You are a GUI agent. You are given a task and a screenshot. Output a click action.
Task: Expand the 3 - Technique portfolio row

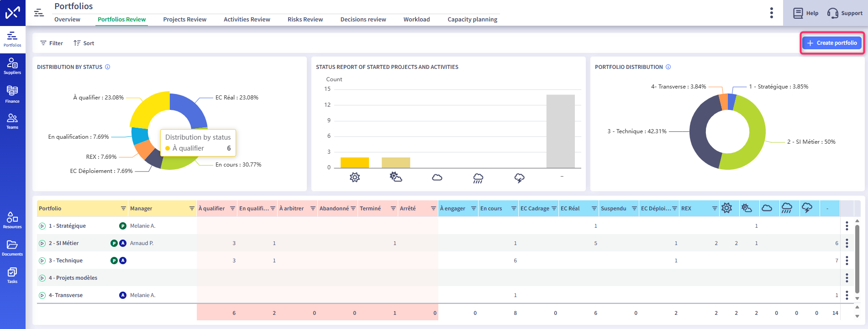[42, 261]
